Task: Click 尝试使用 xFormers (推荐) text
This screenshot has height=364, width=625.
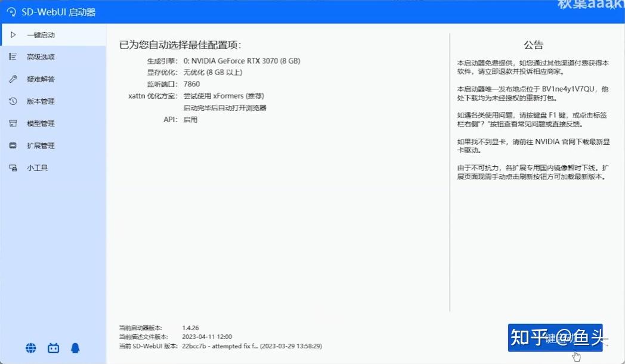Action: coord(224,96)
